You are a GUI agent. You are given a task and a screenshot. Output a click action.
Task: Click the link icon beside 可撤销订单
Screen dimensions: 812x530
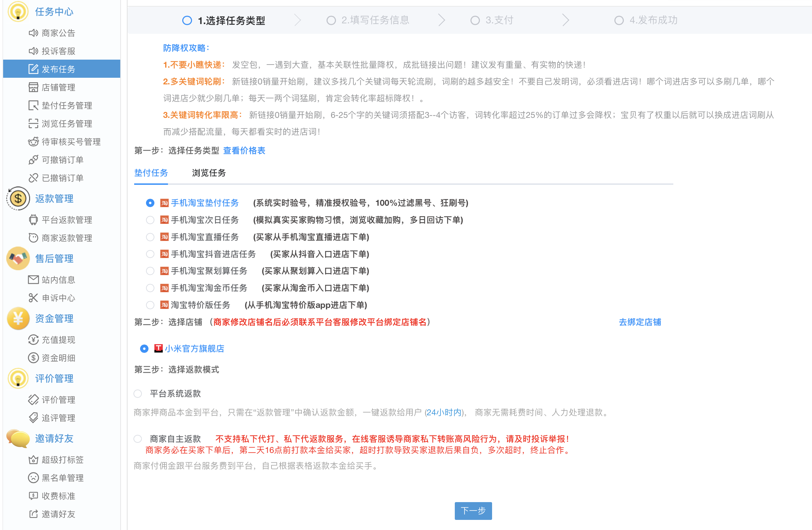click(33, 160)
